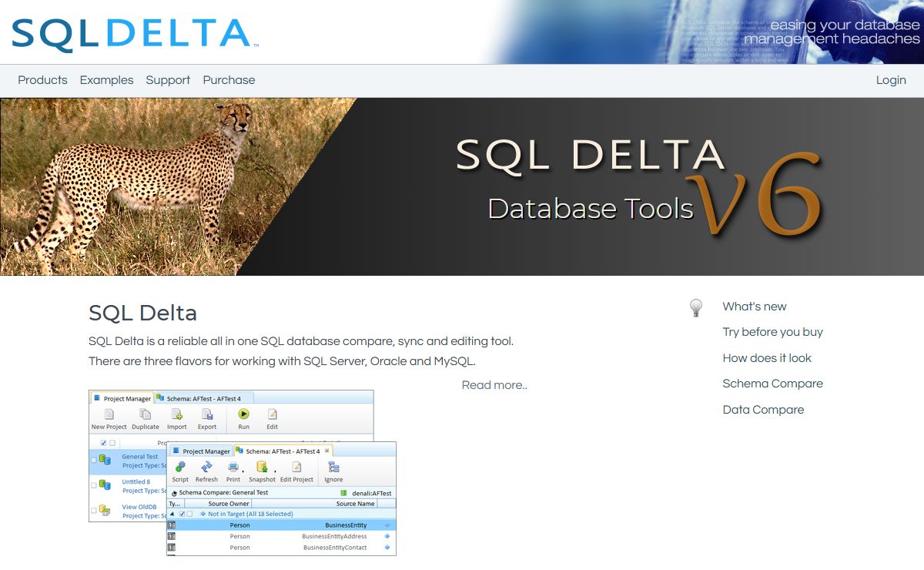Toggle checked select-all checkbox in project list header

point(103,443)
